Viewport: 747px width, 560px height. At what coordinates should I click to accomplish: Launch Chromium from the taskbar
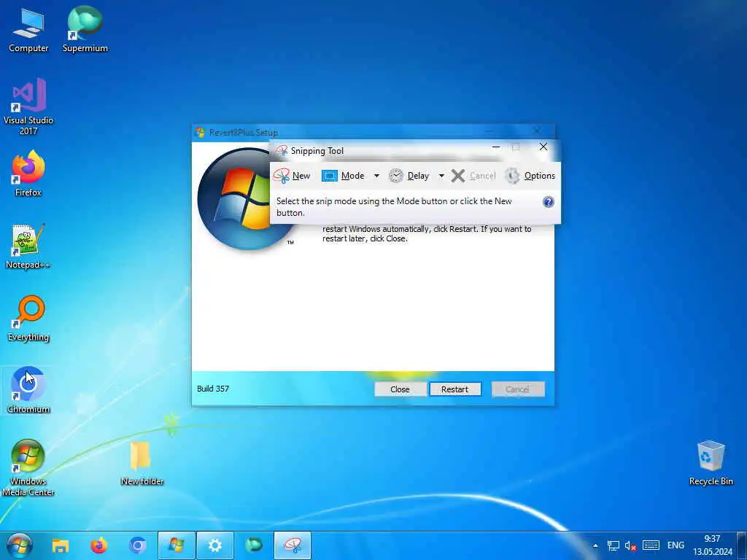138,545
